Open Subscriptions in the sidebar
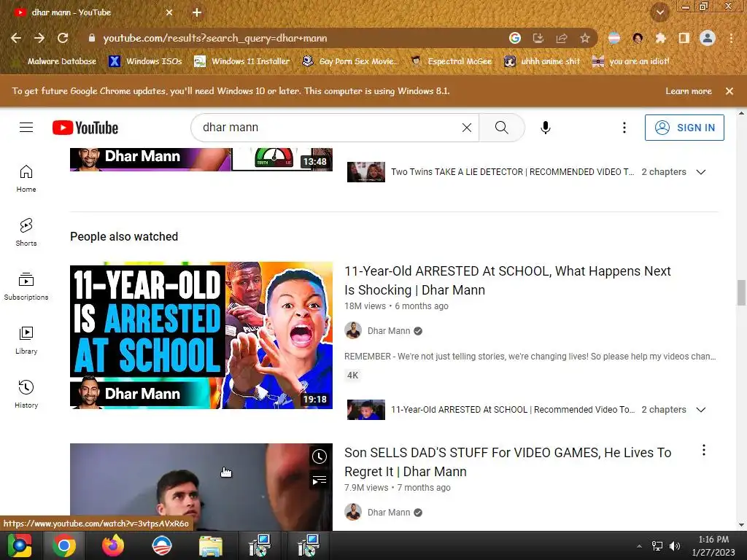This screenshot has height=560, width=747. point(26,287)
